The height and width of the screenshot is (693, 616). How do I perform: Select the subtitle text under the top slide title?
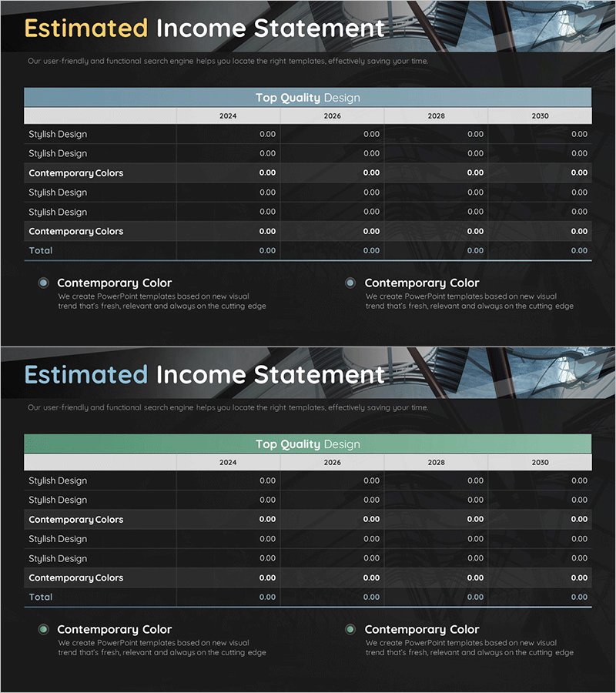[x=227, y=62]
